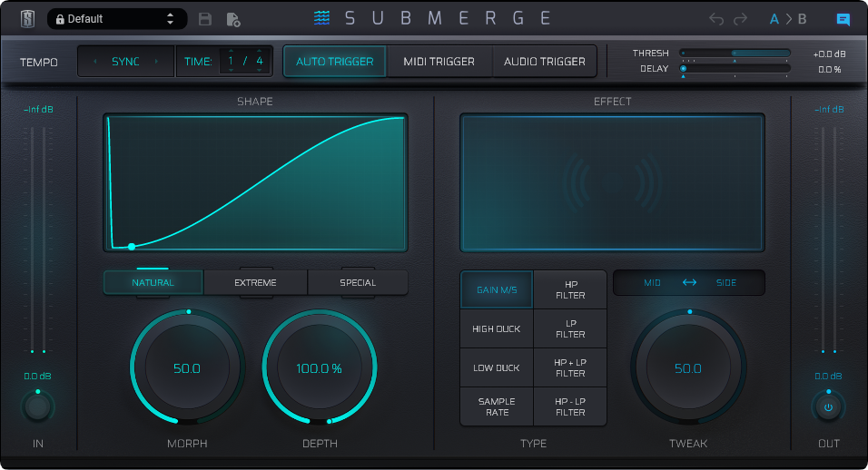Click the save preset as icon
This screenshot has width=868, height=470.
tap(233, 19)
